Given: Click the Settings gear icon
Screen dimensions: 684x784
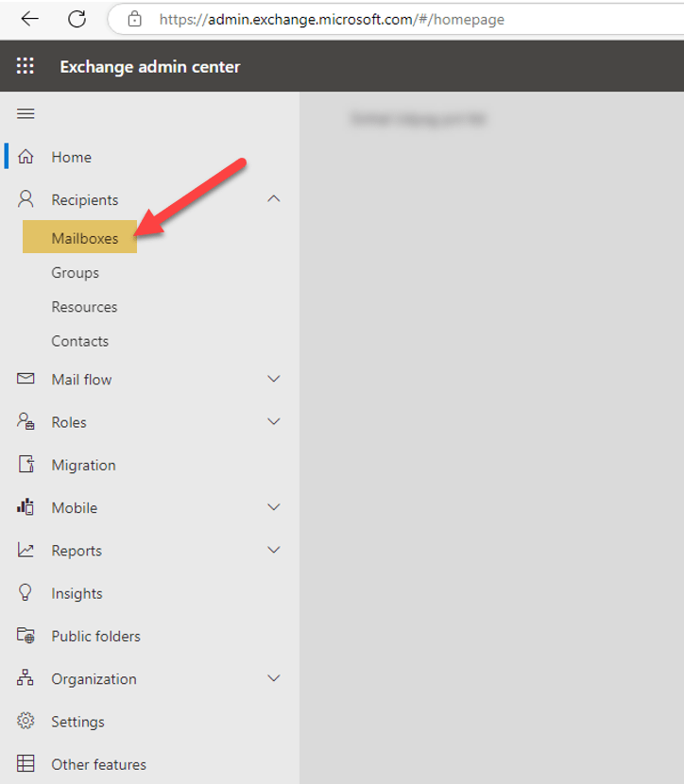Looking at the screenshot, I should 26,722.
